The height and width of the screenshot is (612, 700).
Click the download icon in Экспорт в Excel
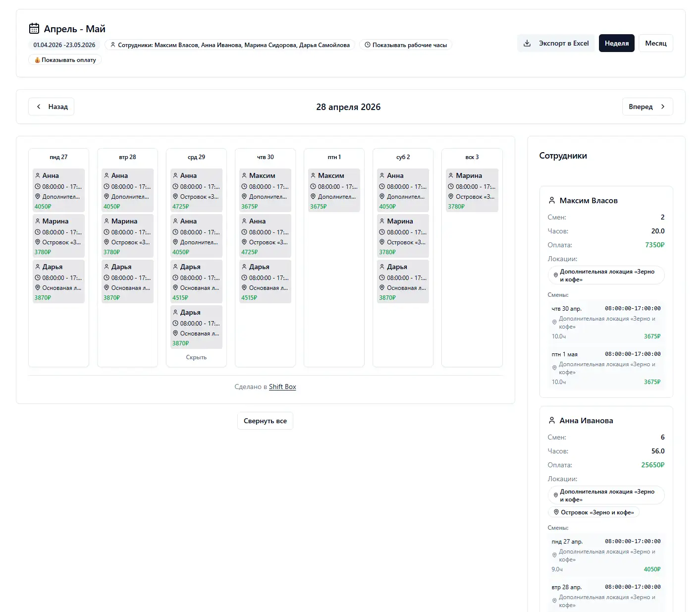click(527, 43)
